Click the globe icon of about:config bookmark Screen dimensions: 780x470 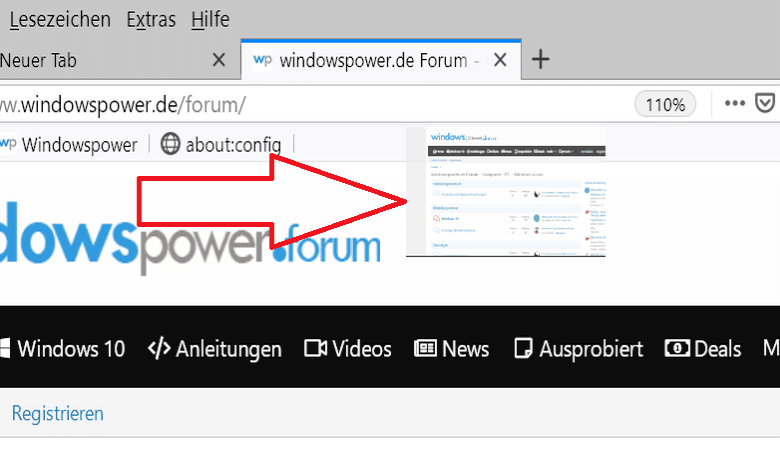(170, 144)
